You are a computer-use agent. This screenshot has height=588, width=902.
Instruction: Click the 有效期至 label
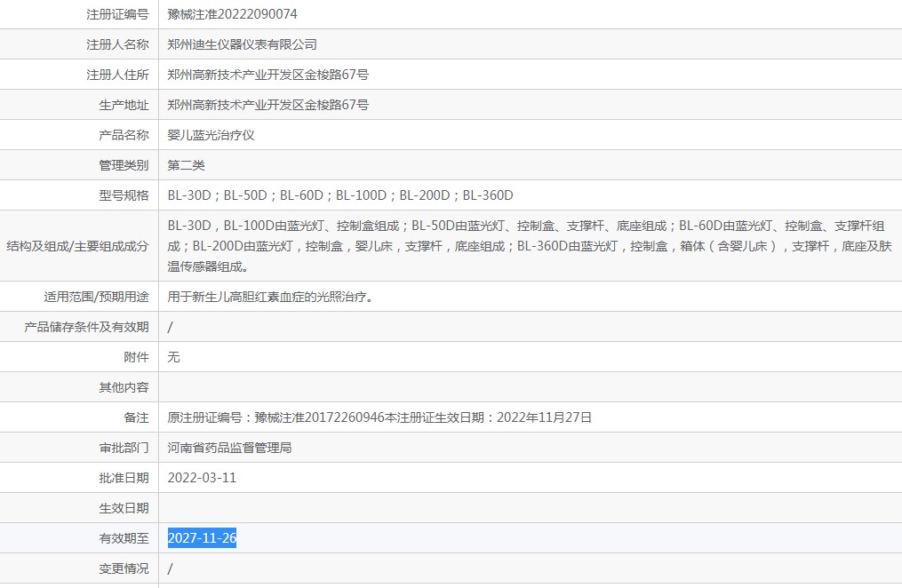point(124,538)
